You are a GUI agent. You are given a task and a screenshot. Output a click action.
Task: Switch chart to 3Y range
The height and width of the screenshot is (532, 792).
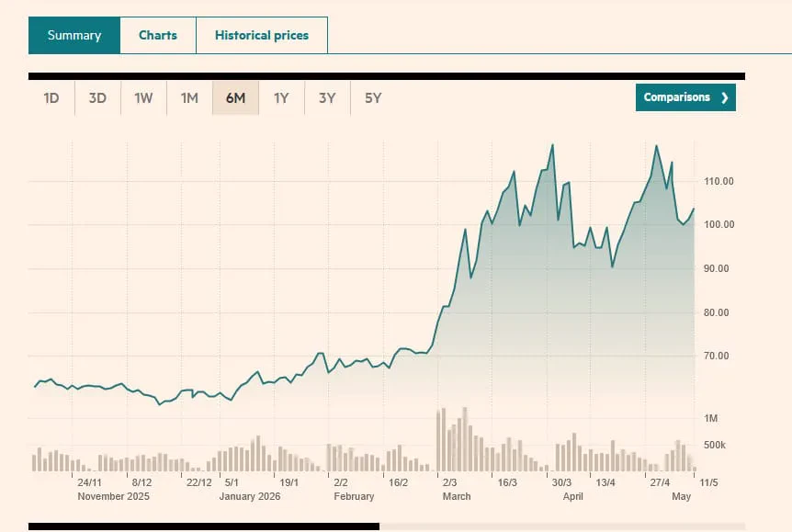[x=327, y=98]
